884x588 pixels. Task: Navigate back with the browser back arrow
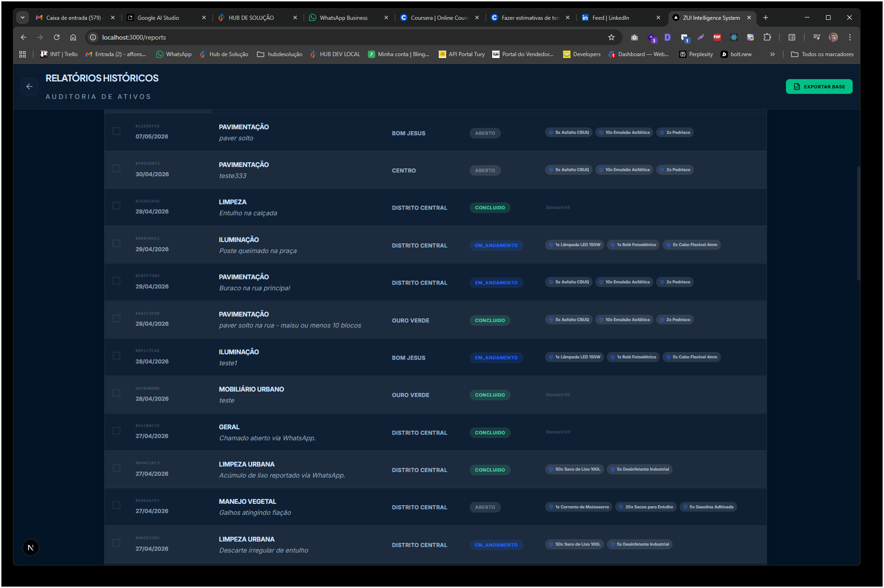click(x=23, y=37)
